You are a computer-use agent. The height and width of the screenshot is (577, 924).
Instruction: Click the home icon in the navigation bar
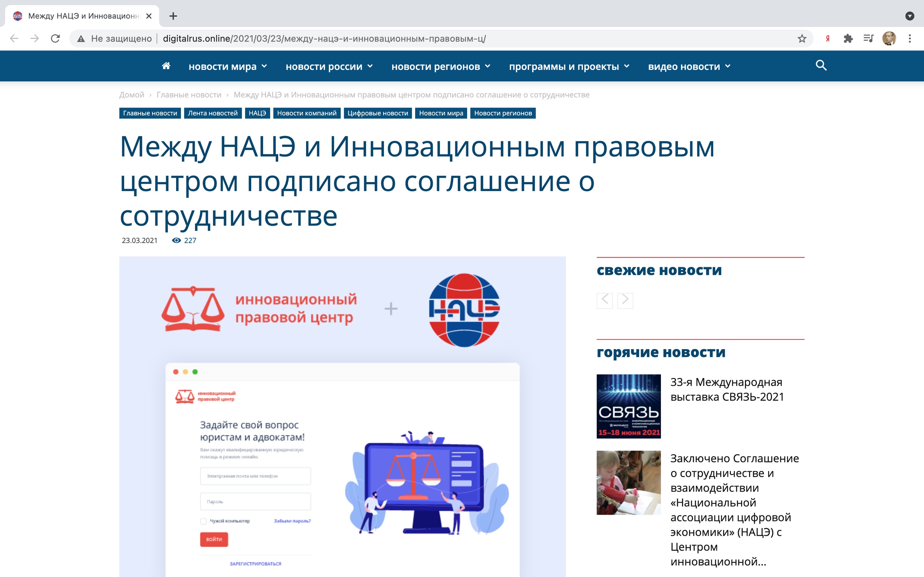[166, 66]
